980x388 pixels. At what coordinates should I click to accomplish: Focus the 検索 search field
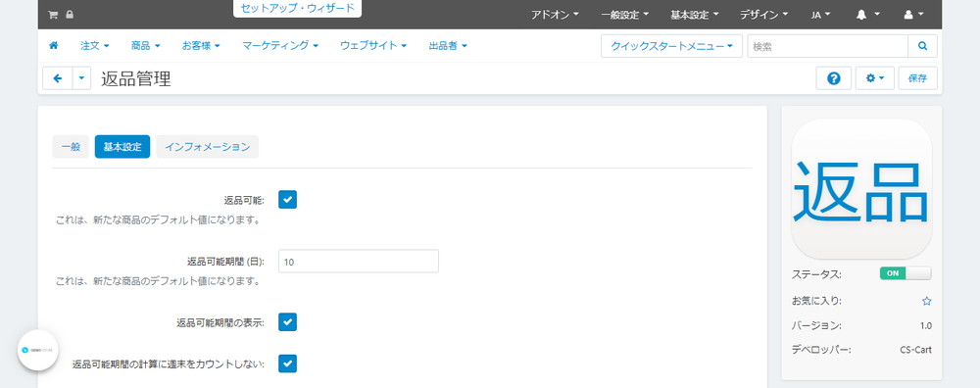click(827, 46)
